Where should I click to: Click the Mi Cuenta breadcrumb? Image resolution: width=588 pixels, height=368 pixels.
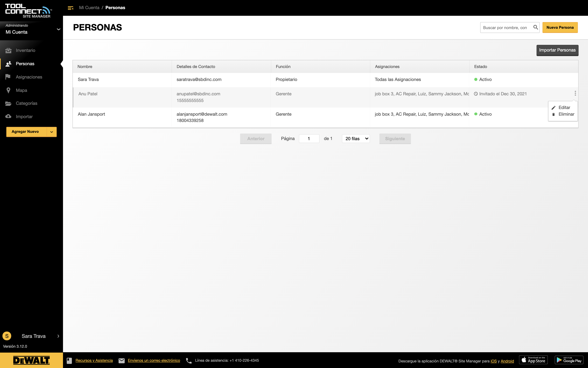[x=89, y=8]
